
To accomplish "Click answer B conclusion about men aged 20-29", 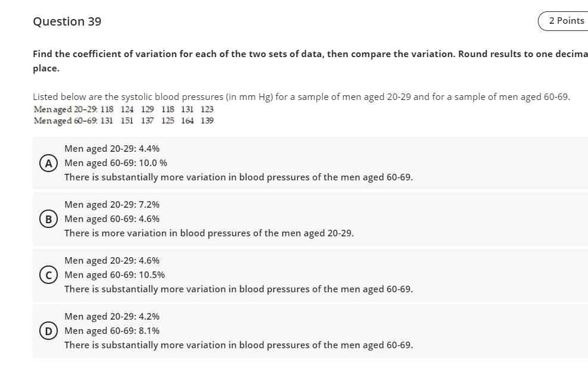I will 210,233.
